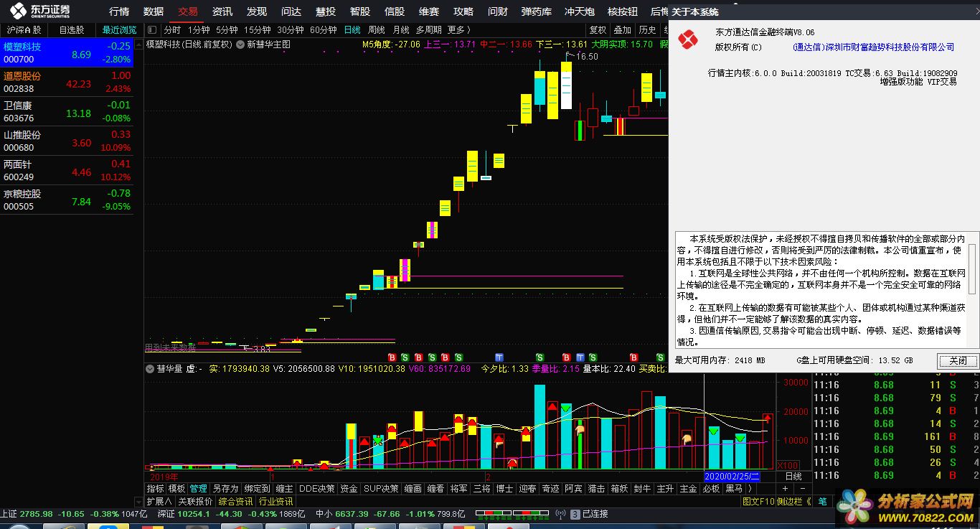Switch chart to 分时 view
This screenshot has width=980, height=529.
pos(172,30)
